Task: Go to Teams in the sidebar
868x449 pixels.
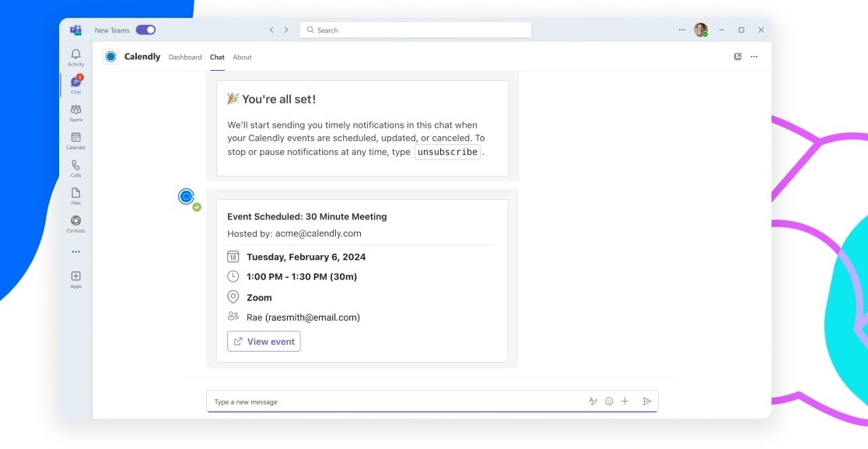Action: 76,113
